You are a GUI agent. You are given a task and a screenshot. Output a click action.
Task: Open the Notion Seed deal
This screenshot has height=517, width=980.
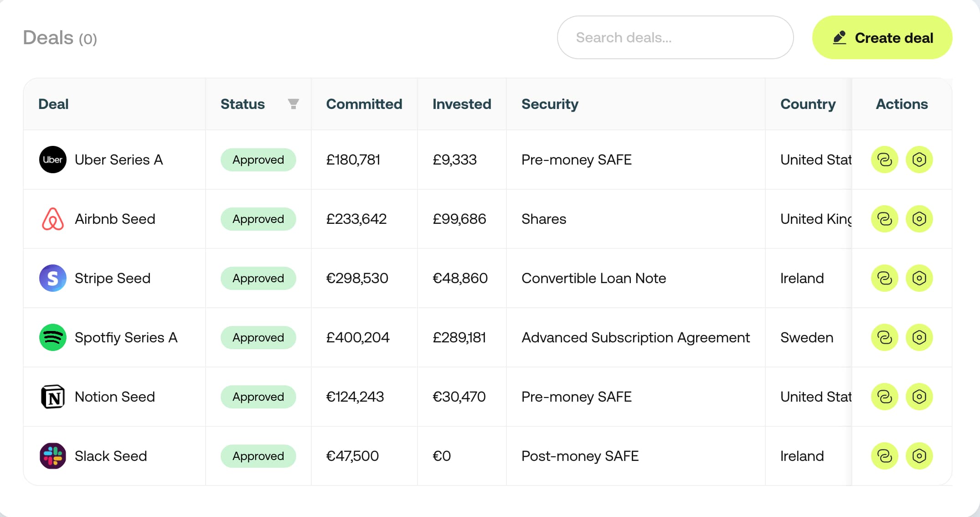point(115,397)
